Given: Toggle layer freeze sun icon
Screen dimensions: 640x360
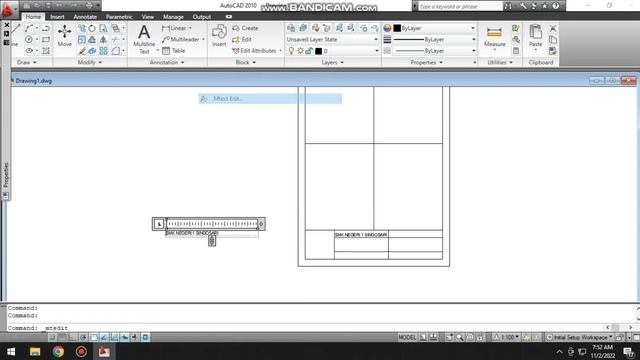Looking at the screenshot, I should tap(300, 51).
